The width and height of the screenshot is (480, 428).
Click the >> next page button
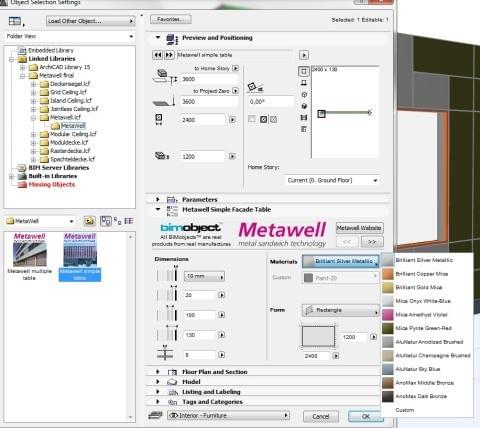coord(372,241)
